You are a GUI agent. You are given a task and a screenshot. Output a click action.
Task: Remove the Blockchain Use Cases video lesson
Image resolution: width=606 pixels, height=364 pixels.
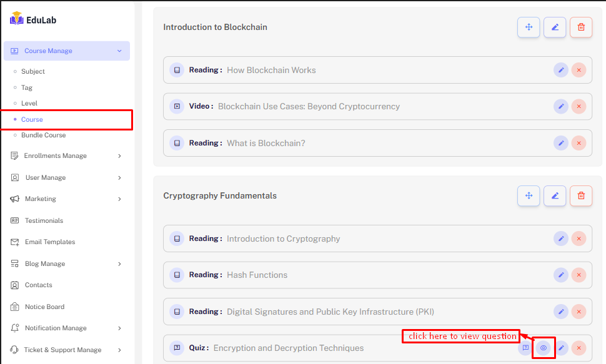579,107
